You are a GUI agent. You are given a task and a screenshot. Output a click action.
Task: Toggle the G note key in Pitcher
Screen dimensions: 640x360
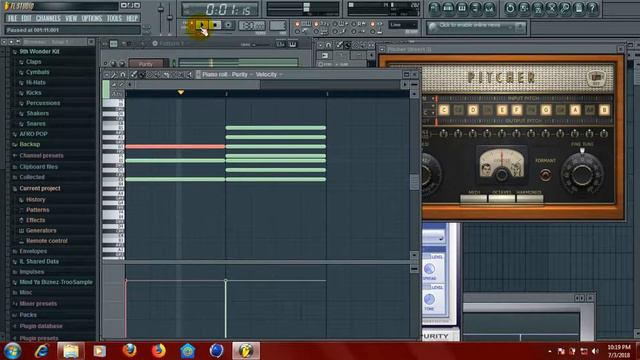coord(546,110)
